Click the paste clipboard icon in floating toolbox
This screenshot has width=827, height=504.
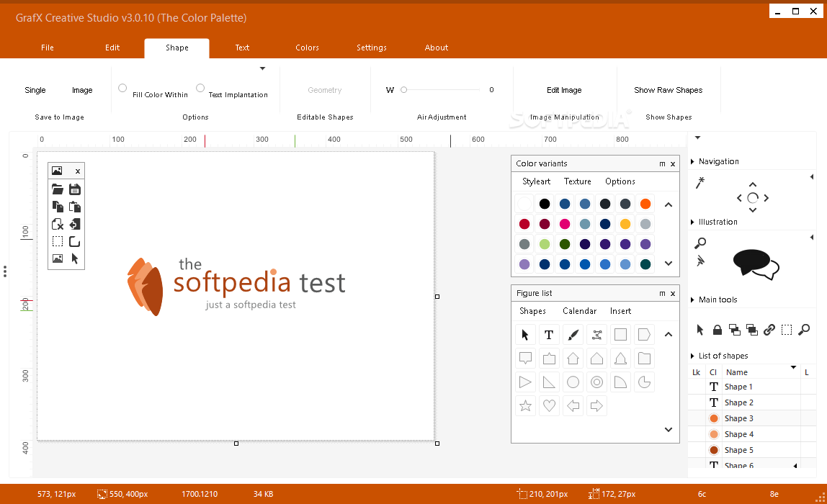click(75, 207)
